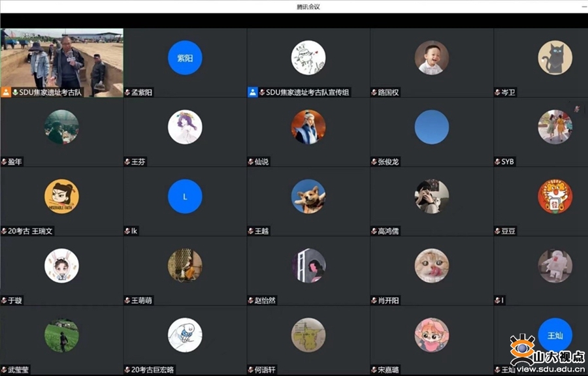Click the mic icon beside 张俊龙's name
The height and width of the screenshot is (376, 588).
[374, 162]
